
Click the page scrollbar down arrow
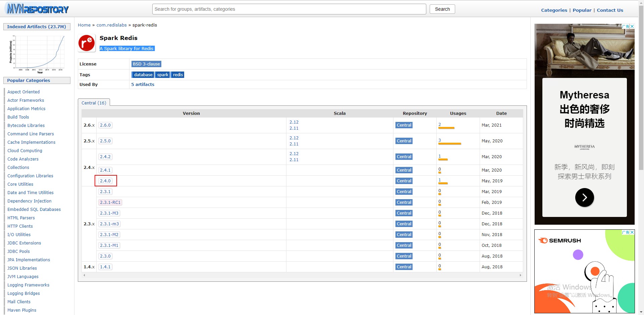[x=641, y=312]
